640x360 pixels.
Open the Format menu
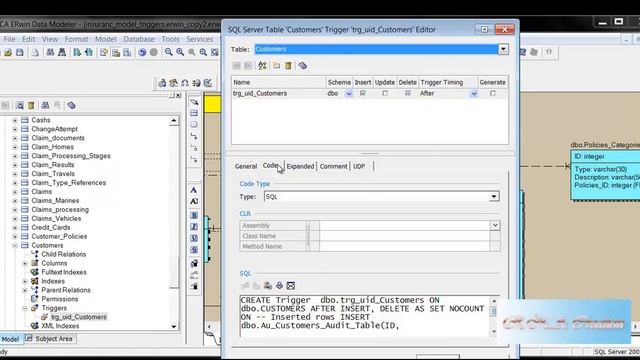(76, 39)
